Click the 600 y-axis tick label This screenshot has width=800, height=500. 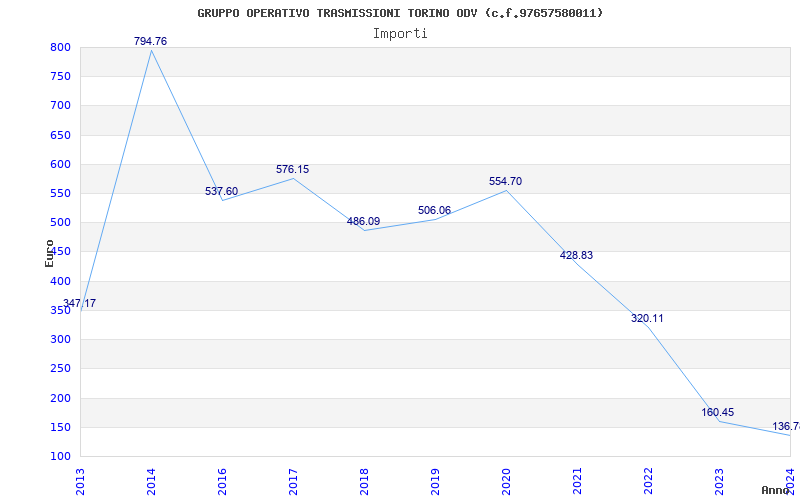click(60, 164)
